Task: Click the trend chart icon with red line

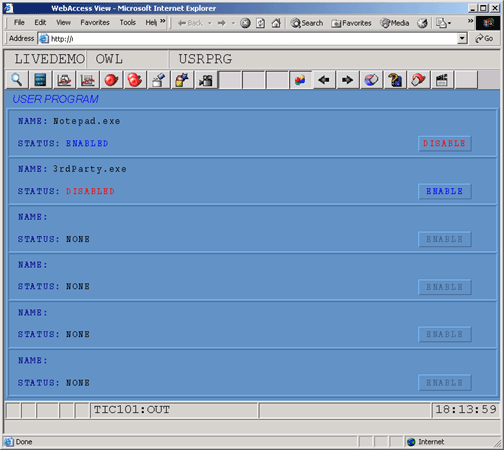Action: [87, 80]
